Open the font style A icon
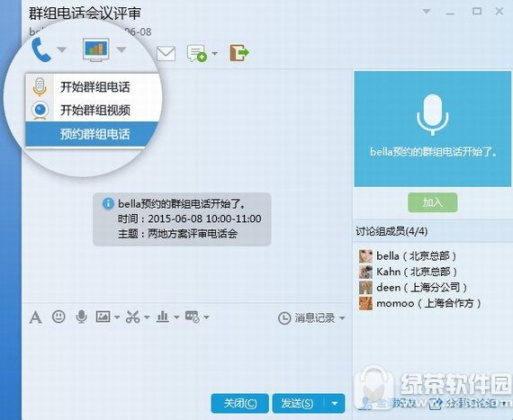 (x=35, y=317)
